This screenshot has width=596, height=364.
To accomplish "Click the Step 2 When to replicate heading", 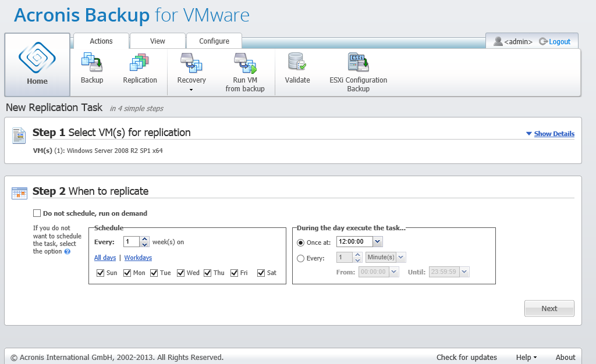I will (x=90, y=191).
